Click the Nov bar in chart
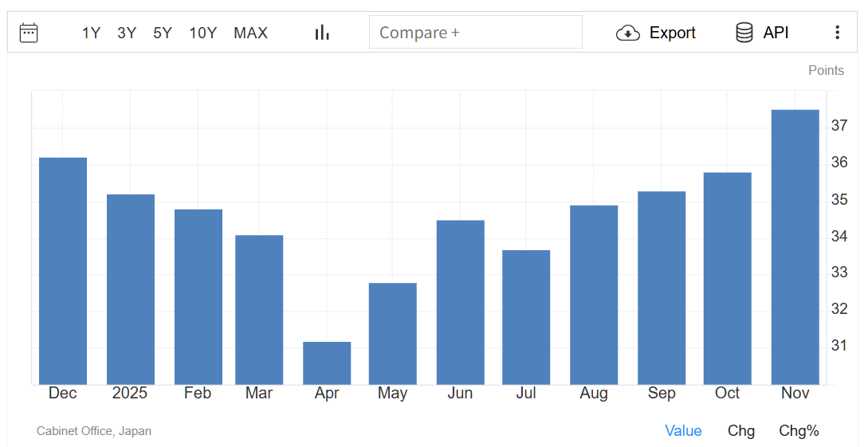The width and height of the screenshot is (868, 447). (x=795, y=247)
